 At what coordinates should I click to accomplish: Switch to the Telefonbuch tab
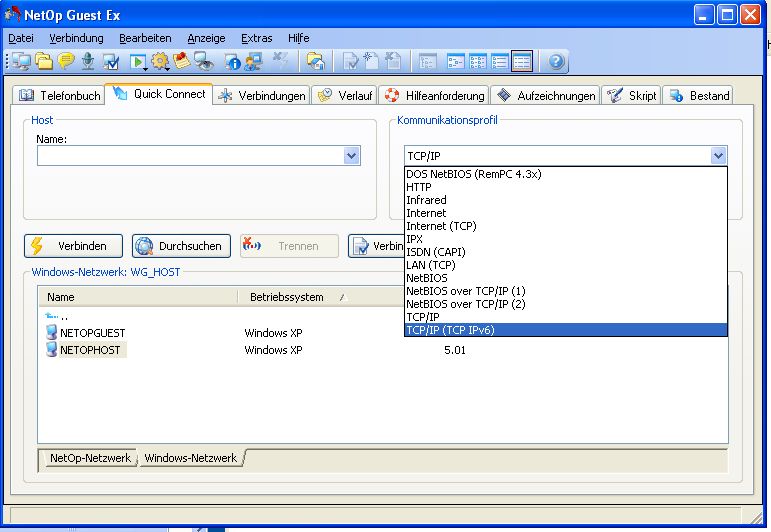pyautogui.click(x=59, y=95)
